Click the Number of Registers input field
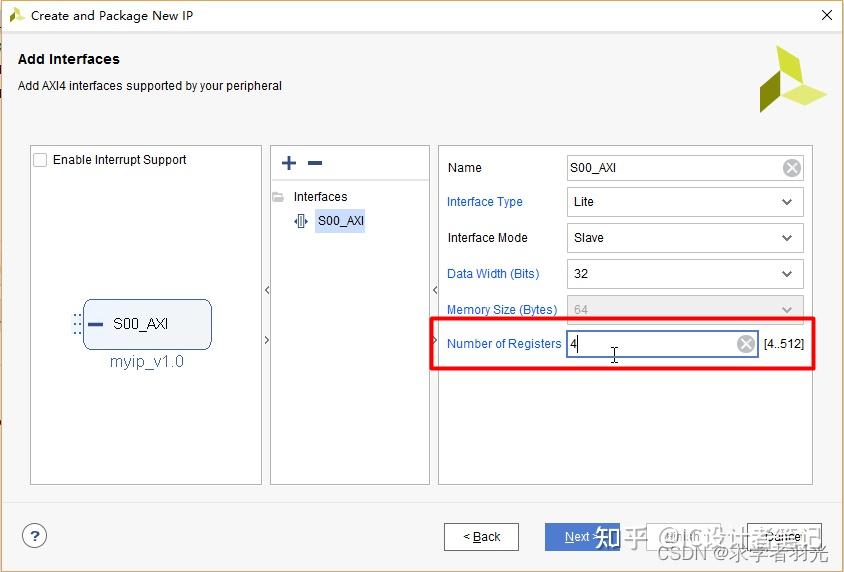 (x=650, y=344)
